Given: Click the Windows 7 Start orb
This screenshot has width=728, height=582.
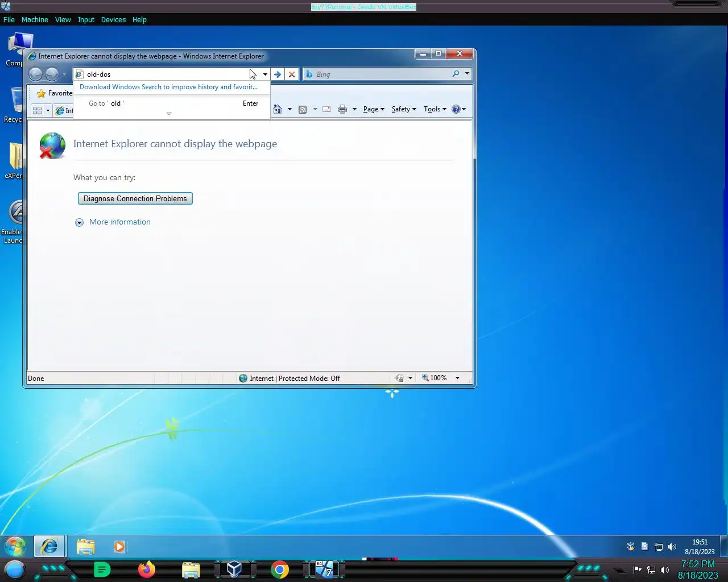Looking at the screenshot, I should click(15, 547).
